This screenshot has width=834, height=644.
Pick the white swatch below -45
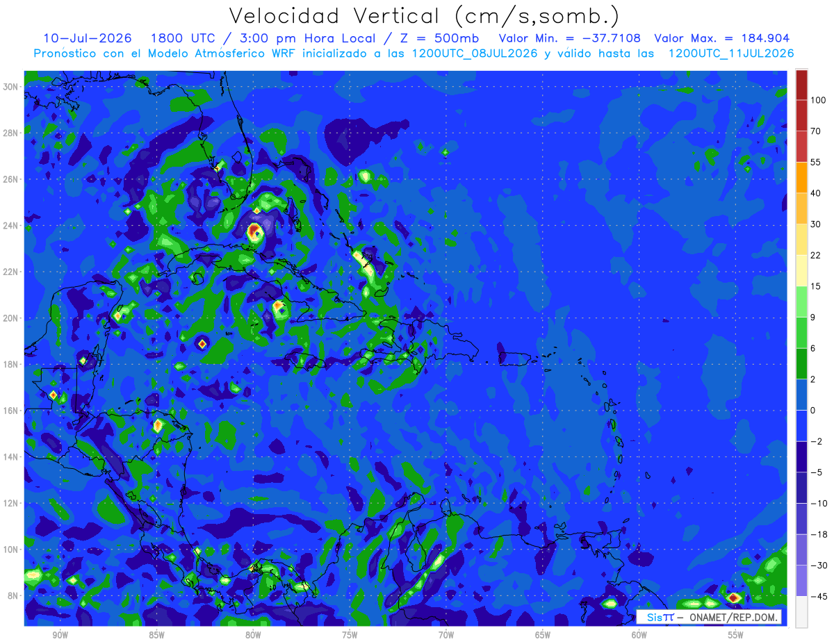pyautogui.click(x=801, y=611)
